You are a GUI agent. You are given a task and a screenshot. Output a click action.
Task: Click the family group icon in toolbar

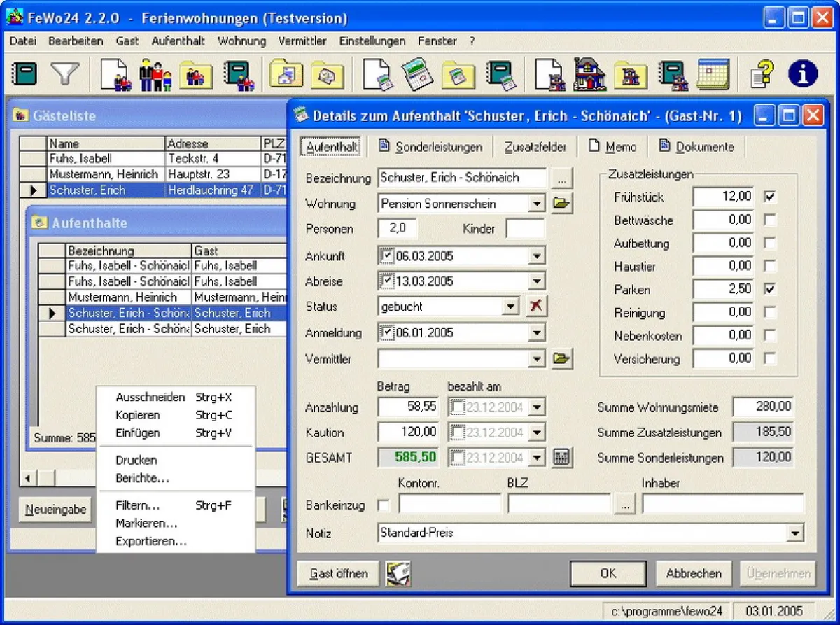click(x=155, y=74)
